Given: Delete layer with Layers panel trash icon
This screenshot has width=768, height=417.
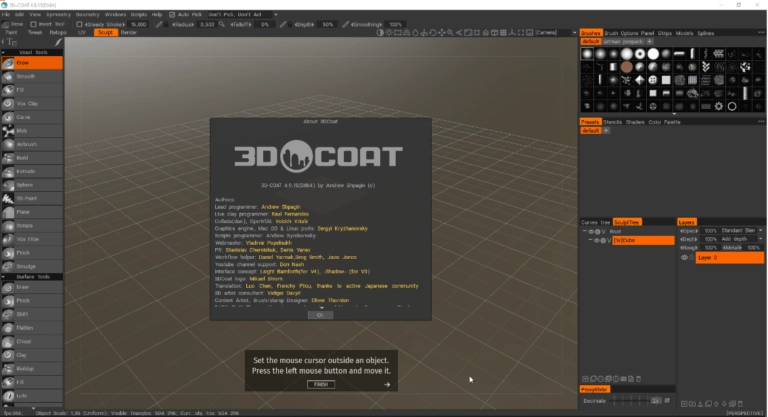Looking at the screenshot, I should click(740, 404).
